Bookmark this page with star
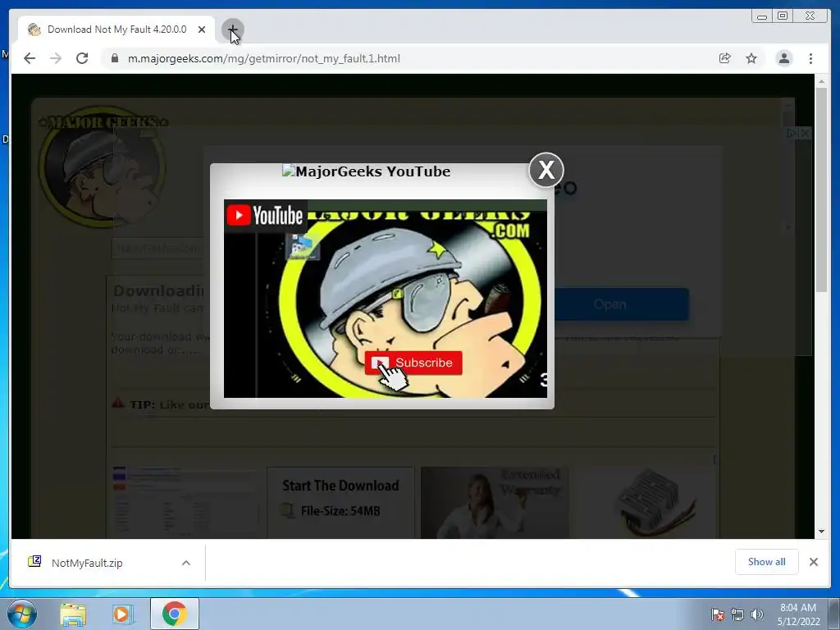840x630 pixels. point(751,58)
